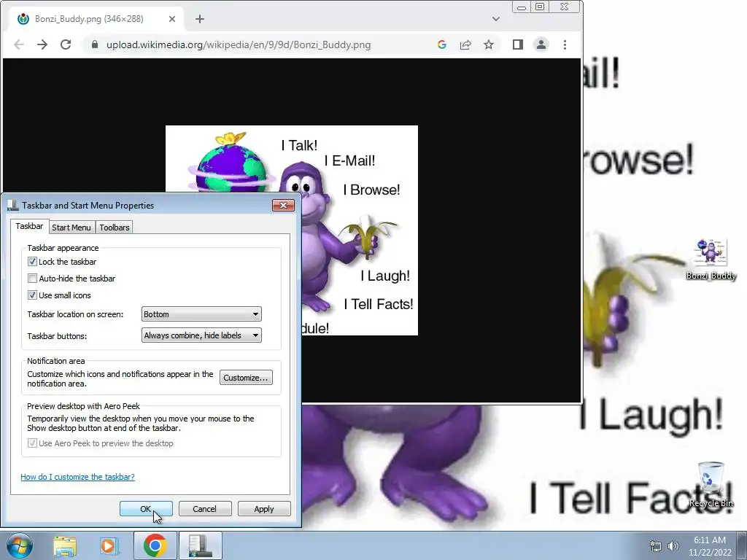Bookmark this page with the star icon

pos(489,44)
